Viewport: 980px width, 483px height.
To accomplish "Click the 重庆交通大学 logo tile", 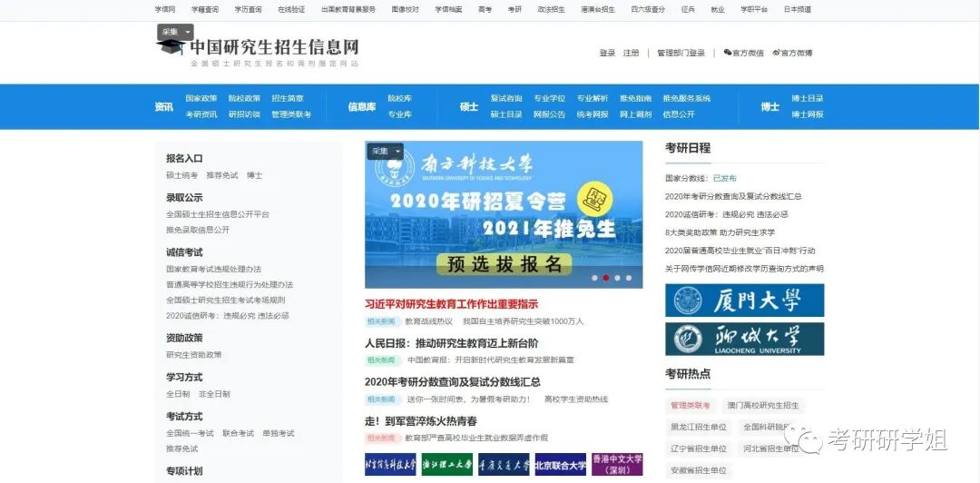I will (x=504, y=465).
